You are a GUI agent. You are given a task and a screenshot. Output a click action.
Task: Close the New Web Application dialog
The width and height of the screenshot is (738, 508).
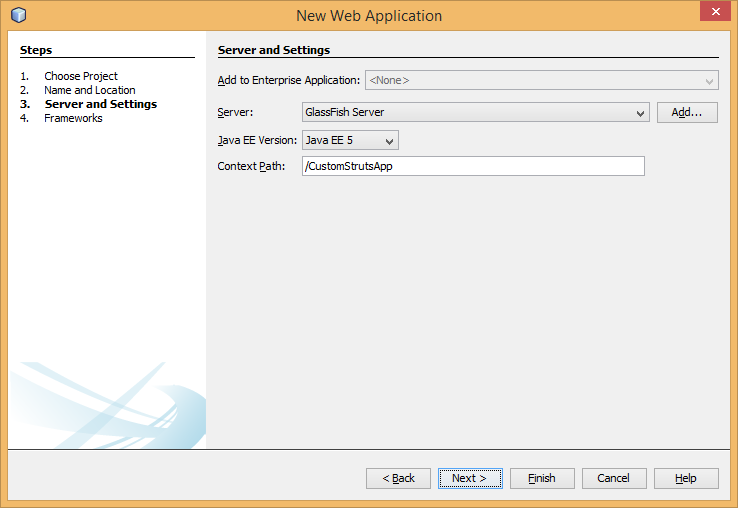pos(715,11)
